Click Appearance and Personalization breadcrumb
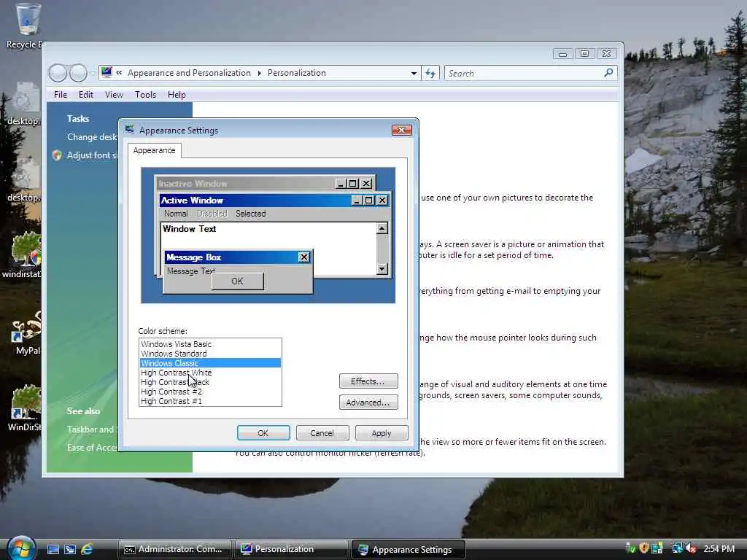This screenshot has width=747, height=560. (x=189, y=73)
